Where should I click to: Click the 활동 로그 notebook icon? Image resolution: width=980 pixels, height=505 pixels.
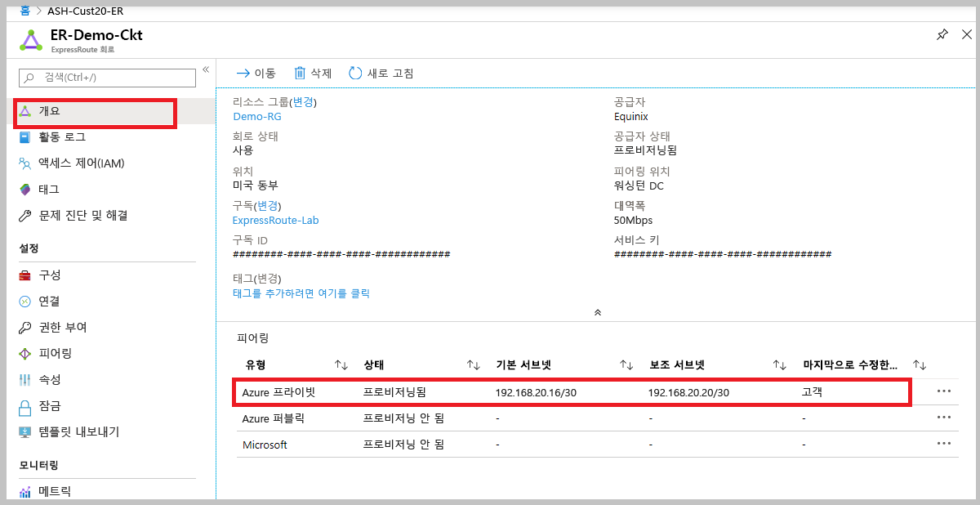(25, 137)
